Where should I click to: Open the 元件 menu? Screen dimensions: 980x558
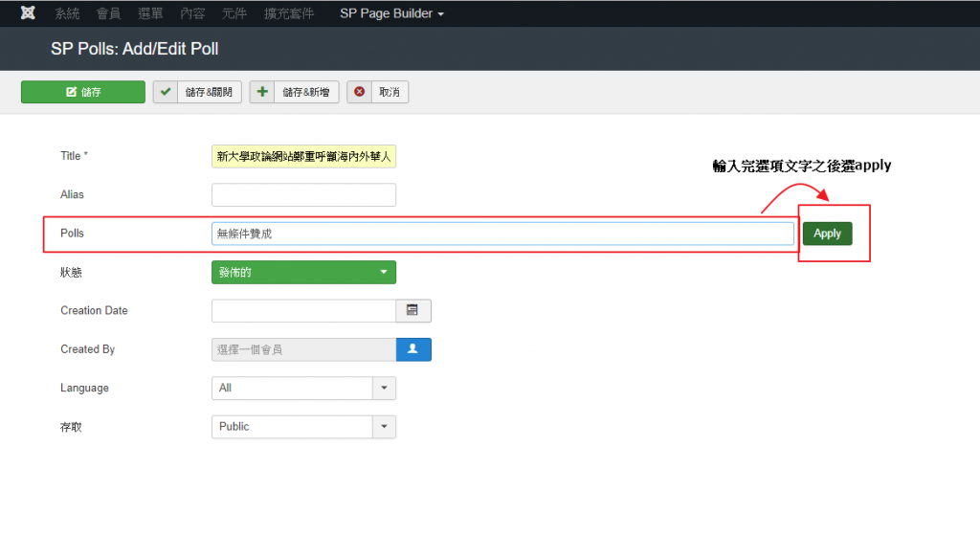[x=234, y=14]
